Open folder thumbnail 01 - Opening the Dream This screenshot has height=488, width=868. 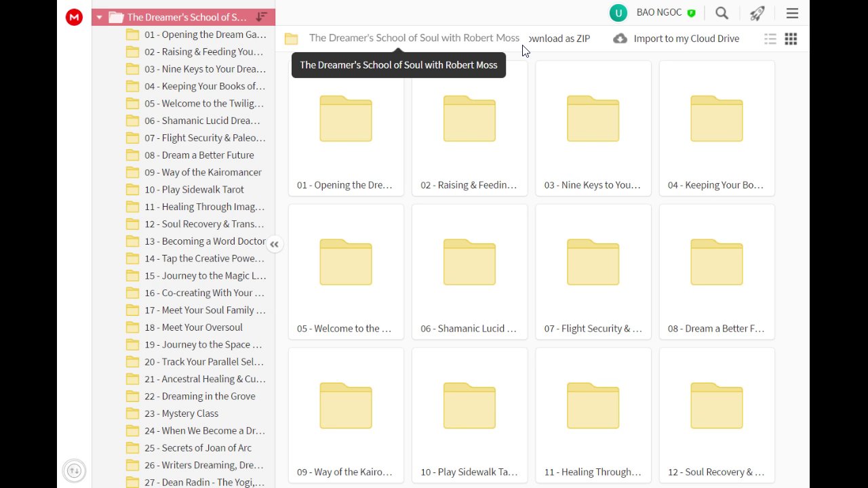click(x=346, y=128)
